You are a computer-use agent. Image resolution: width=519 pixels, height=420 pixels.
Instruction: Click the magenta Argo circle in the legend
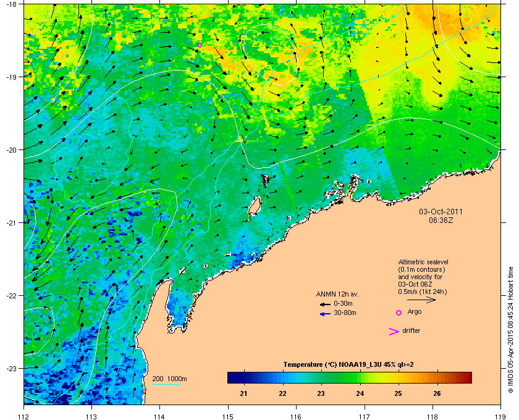pyautogui.click(x=399, y=313)
